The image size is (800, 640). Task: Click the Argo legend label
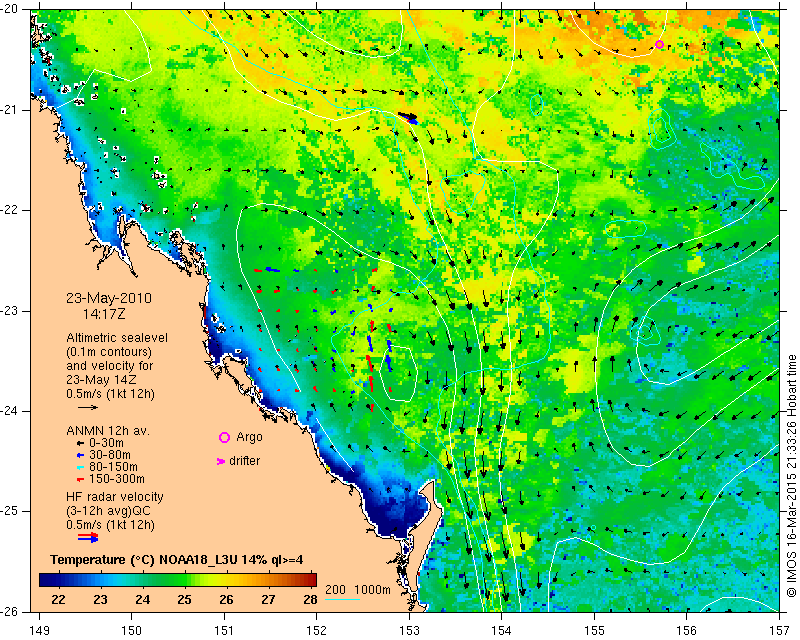pos(249,437)
